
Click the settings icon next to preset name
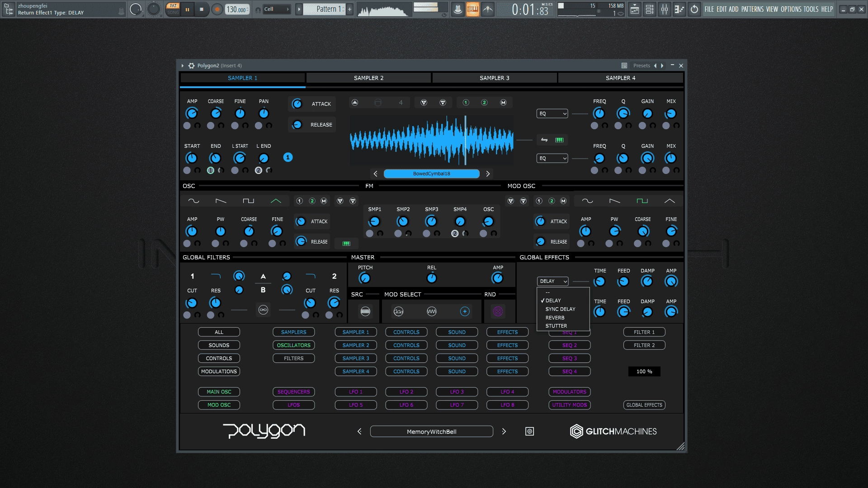pos(529,432)
